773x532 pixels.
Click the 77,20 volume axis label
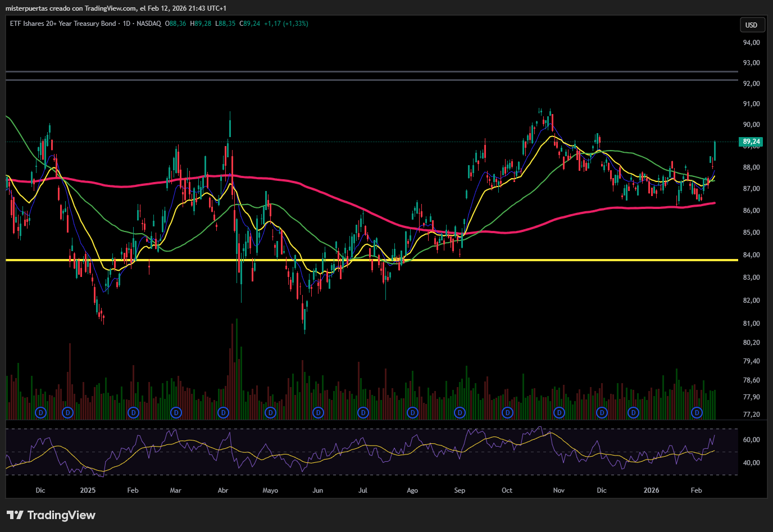[x=751, y=414]
